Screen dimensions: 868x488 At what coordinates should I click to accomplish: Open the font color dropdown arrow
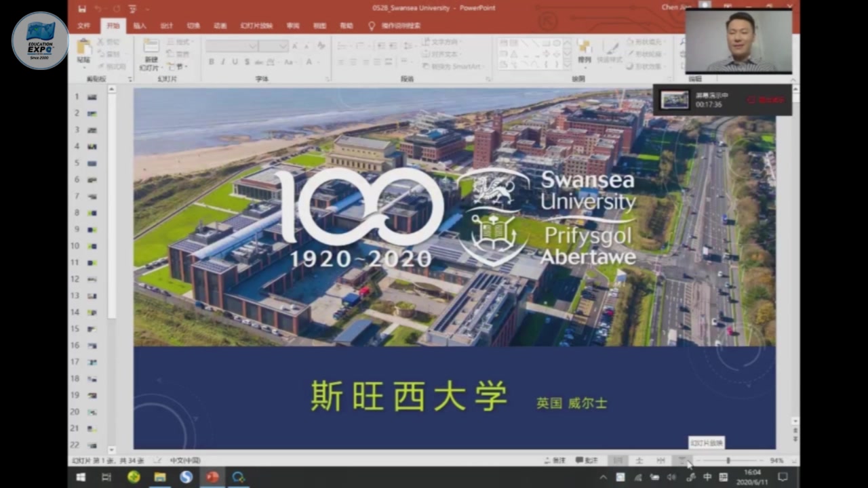click(x=317, y=62)
